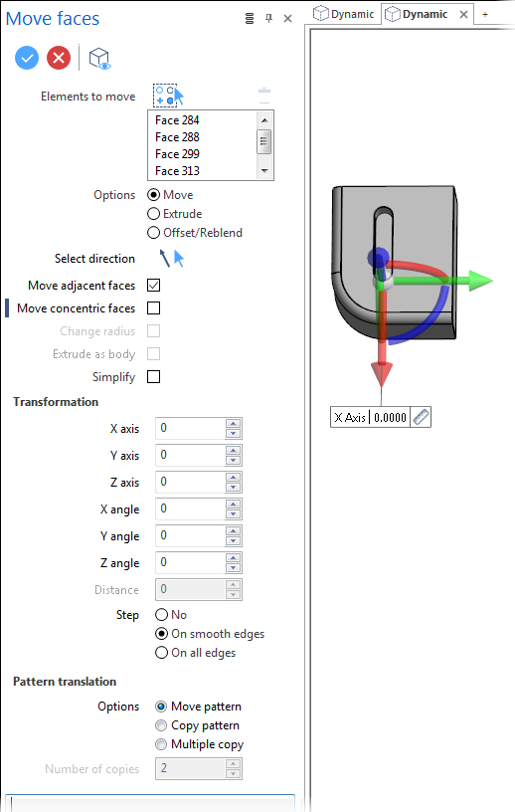Select the Extrude option radio button
The image size is (515, 812).
[x=154, y=214]
